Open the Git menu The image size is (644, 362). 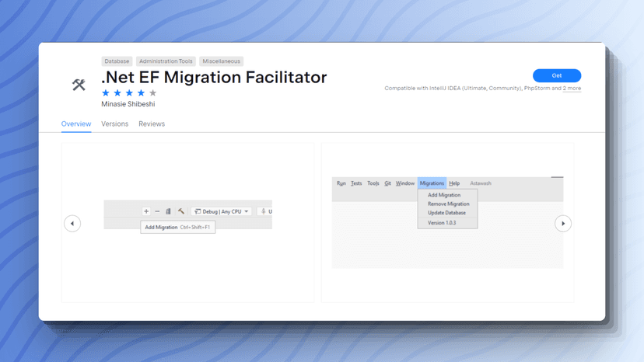pos(387,183)
